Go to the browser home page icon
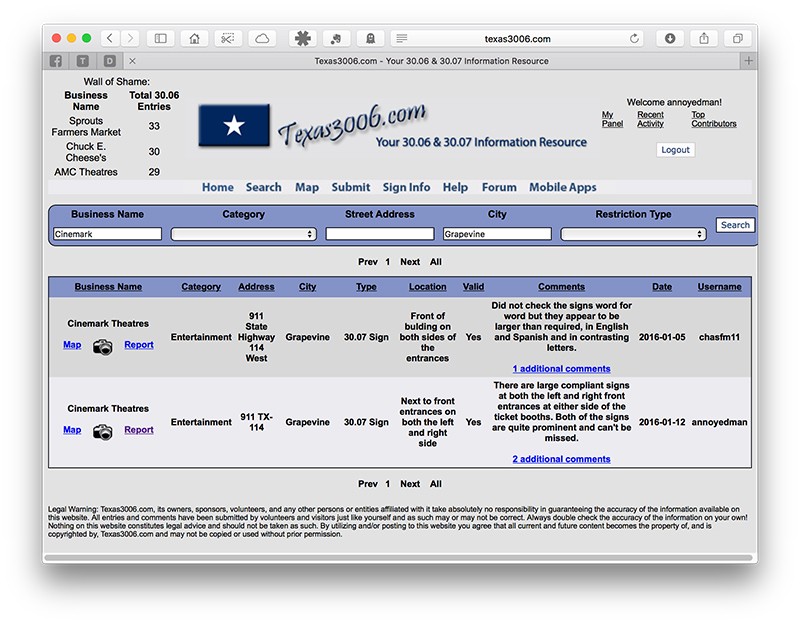This screenshot has height=624, width=800. click(194, 39)
